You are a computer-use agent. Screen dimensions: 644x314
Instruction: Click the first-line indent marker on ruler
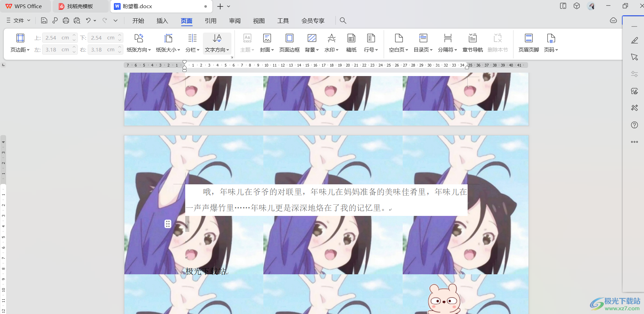(x=185, y=62)
